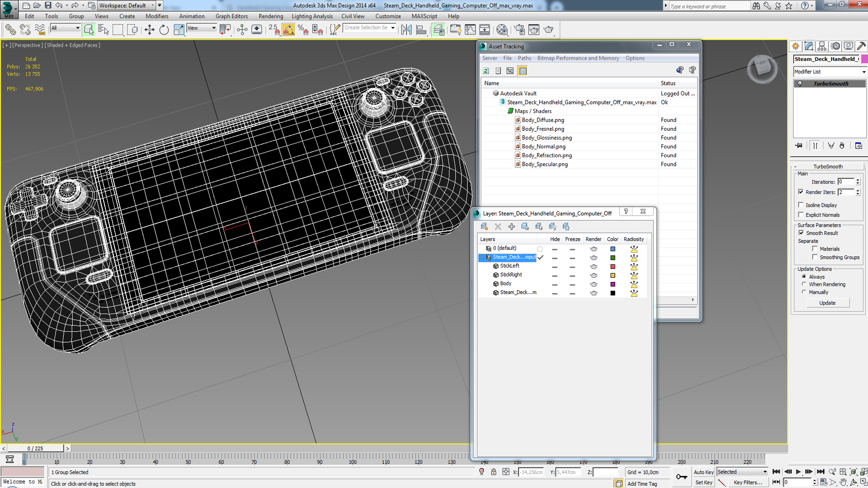
Task: Open the Motion command panel tab
Action: pos(835,46)
